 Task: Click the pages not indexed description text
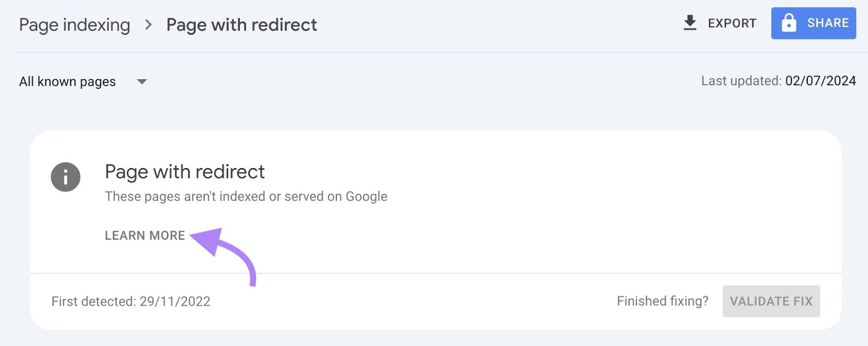[245, 196]
